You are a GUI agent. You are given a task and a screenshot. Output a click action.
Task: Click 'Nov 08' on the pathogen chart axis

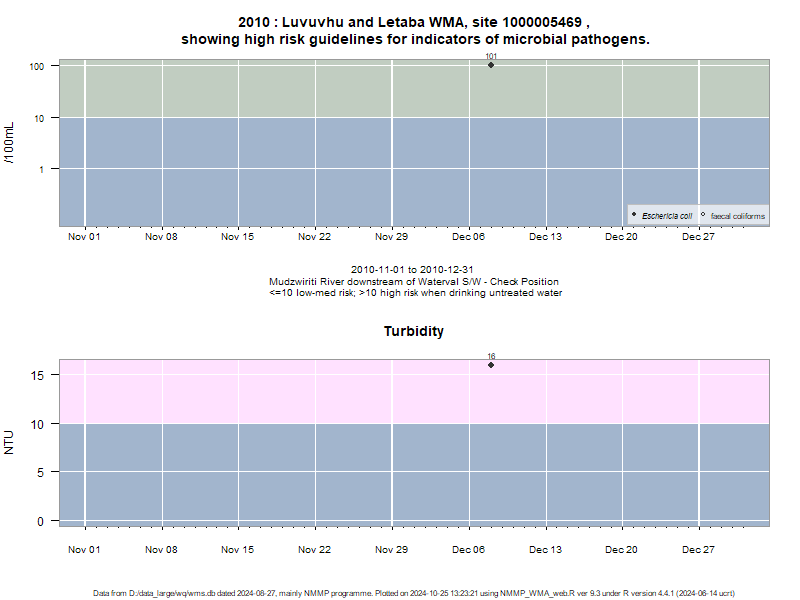161,237
